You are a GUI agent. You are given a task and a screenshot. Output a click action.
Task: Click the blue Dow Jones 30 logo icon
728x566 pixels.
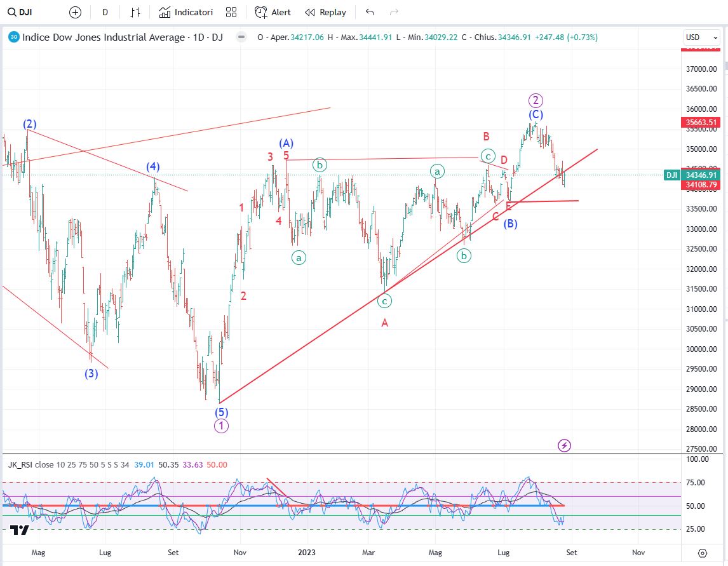tap(14, 37)
